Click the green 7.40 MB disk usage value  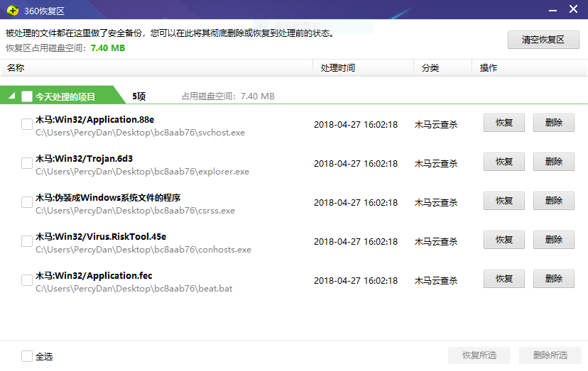click(108, 48)
